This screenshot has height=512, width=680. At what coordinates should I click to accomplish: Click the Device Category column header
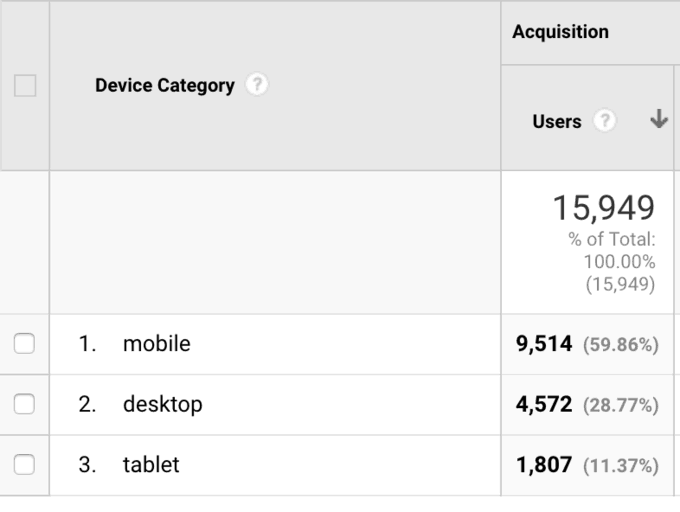tap(165, 85)
